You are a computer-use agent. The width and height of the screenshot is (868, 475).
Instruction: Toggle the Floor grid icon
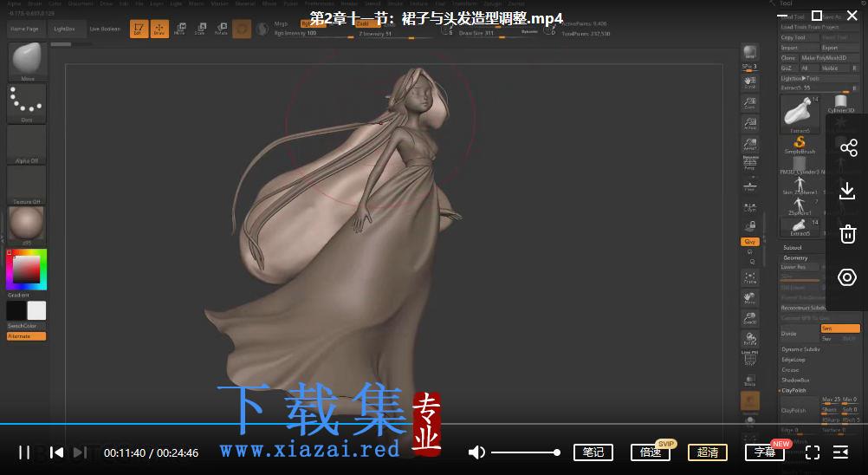(749, 185)
